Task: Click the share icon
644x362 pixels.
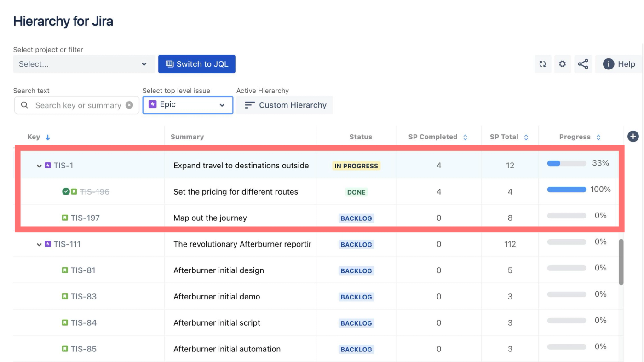Action: (583, 64)
